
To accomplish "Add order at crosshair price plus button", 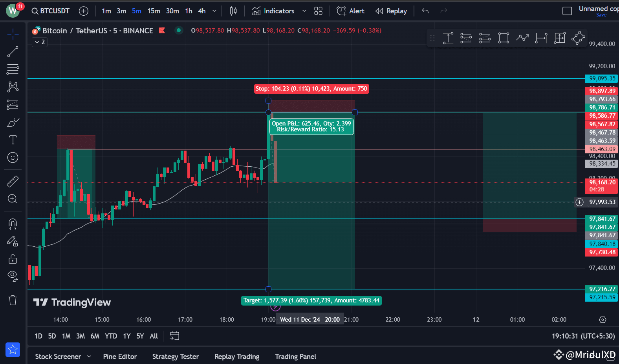I will (580, 202).
